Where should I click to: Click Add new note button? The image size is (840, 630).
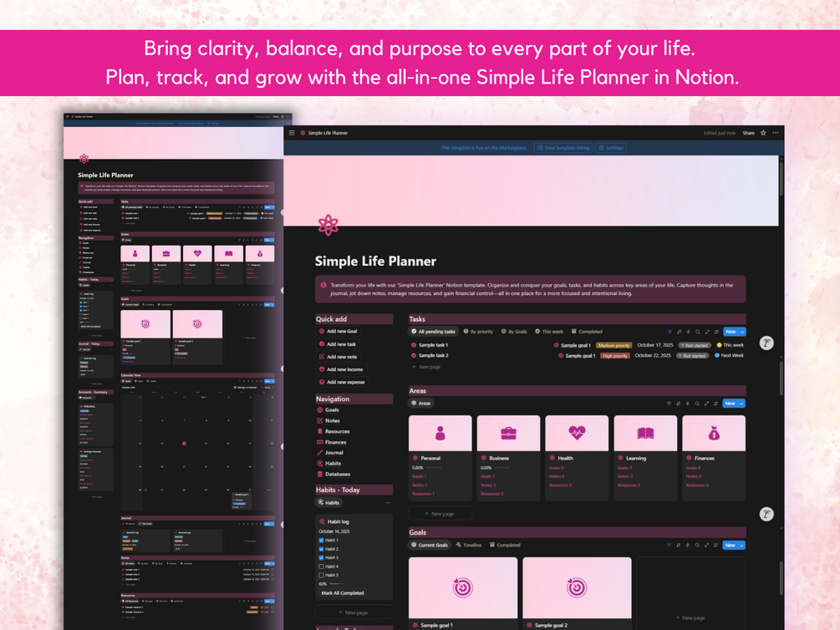coord(338,356)
